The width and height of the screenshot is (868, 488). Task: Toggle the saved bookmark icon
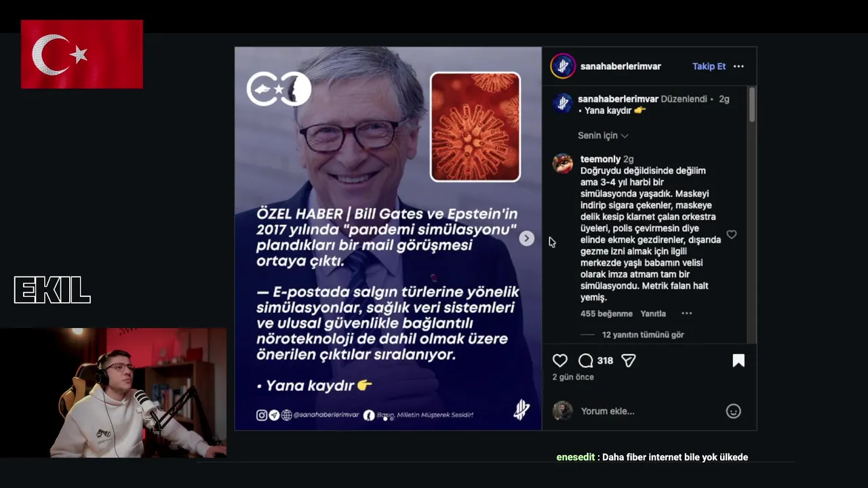[x=738, y=361]
